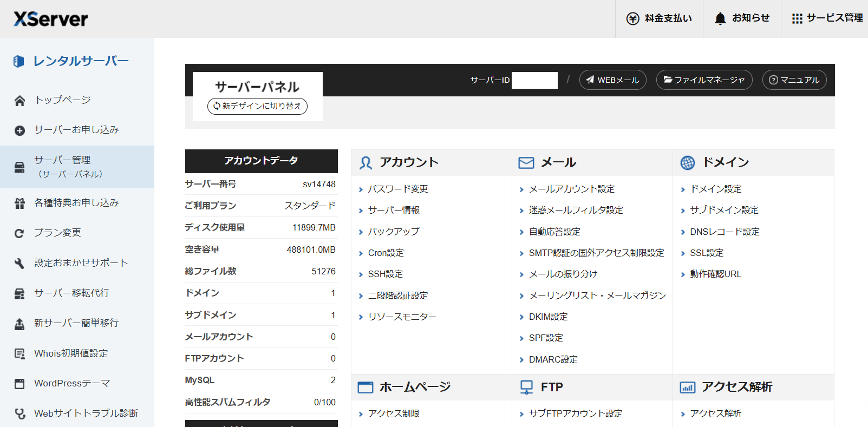Viewport: 868px width, 427px height.
Task: Click the notification bell icon
Action: tap(720, 18)
